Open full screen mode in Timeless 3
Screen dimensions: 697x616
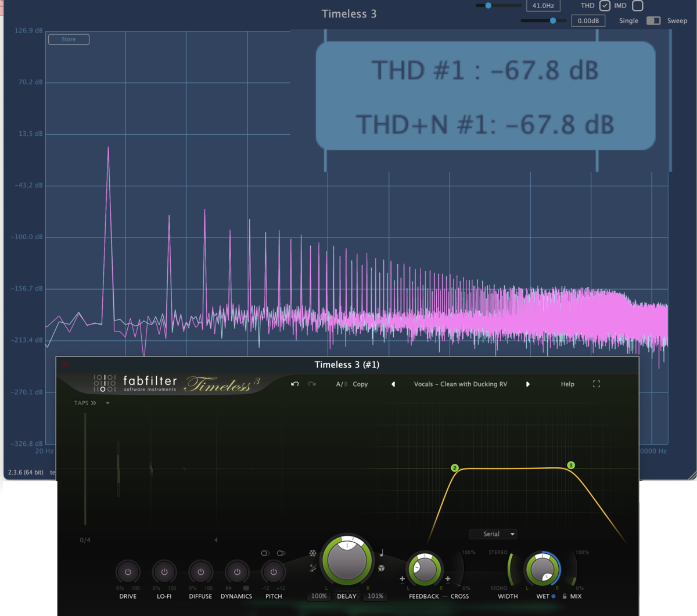pyautogui.click(x=597, y=384)
